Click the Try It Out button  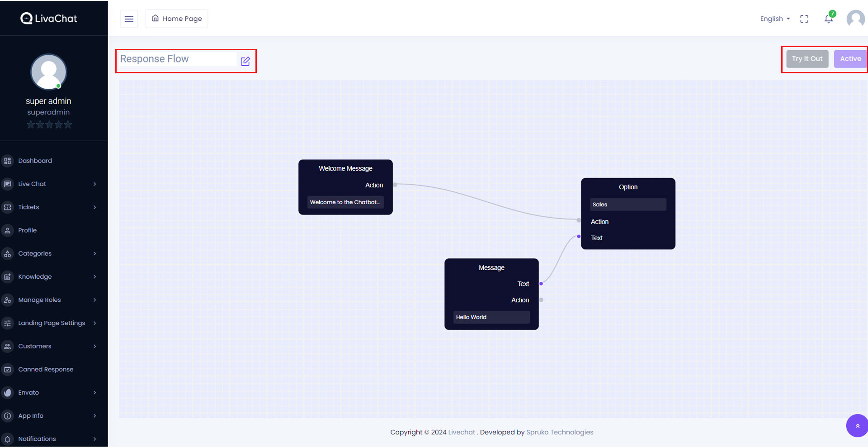click(807, 59)
